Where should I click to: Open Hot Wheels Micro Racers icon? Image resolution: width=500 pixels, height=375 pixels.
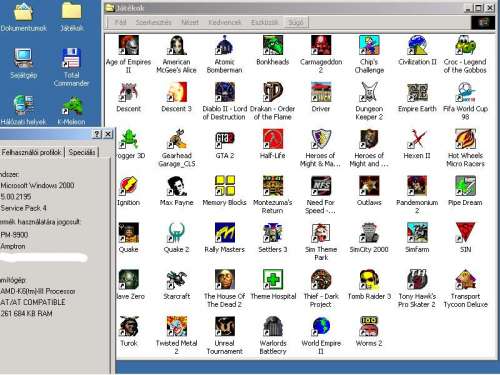point(465,139)
